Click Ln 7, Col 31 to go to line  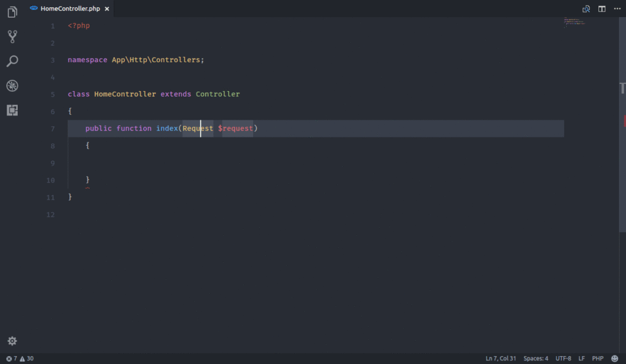tap(500, 359)
